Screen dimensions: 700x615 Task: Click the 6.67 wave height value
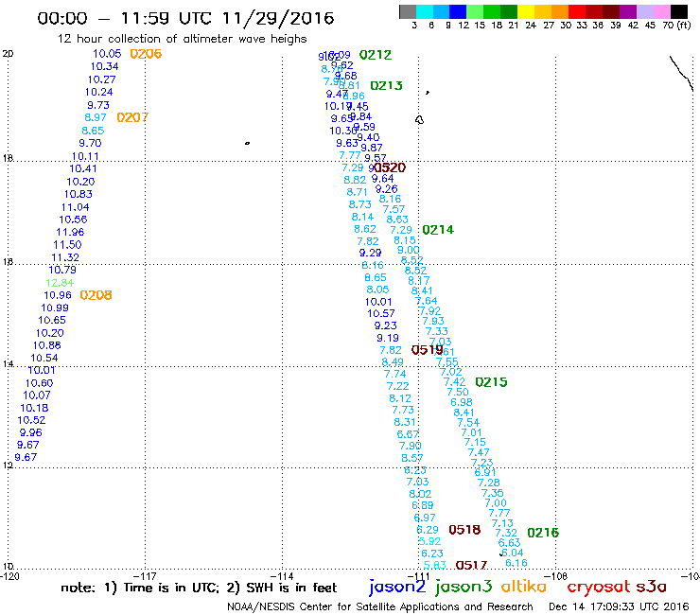point(408,434)
